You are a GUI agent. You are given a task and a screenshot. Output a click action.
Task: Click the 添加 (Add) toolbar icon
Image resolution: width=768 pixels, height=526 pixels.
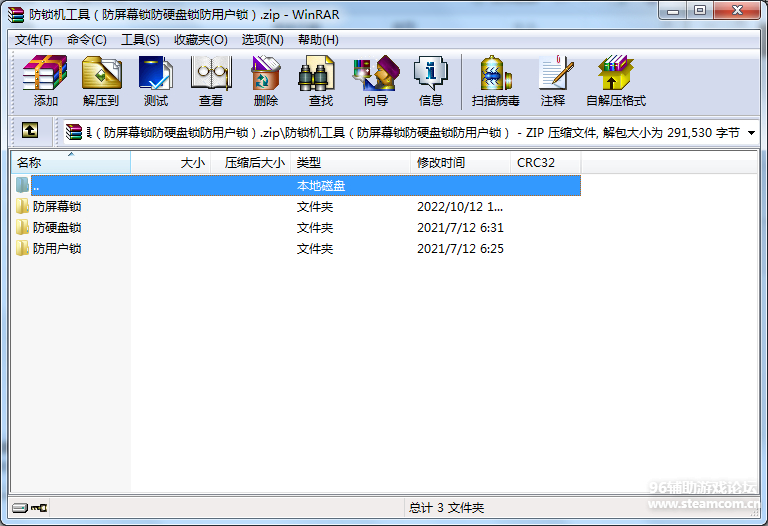45,81
